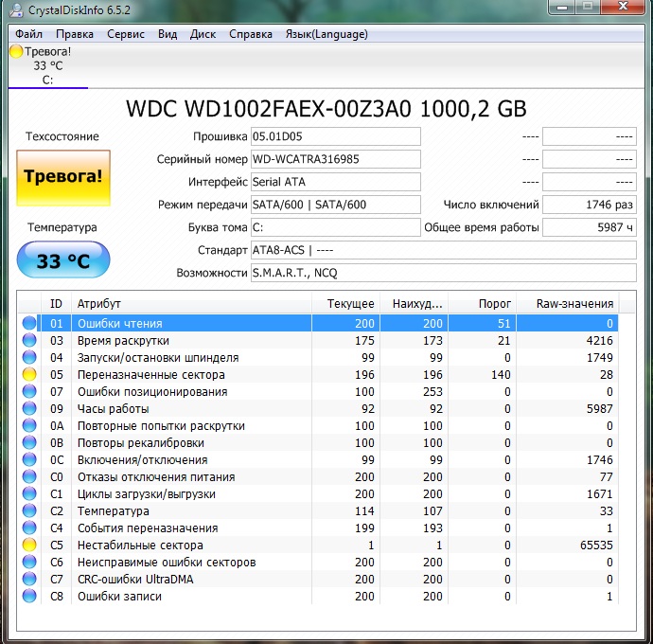
Task: Click the Интерфейс field Serial ATA
Action: [x=336, y=182]
